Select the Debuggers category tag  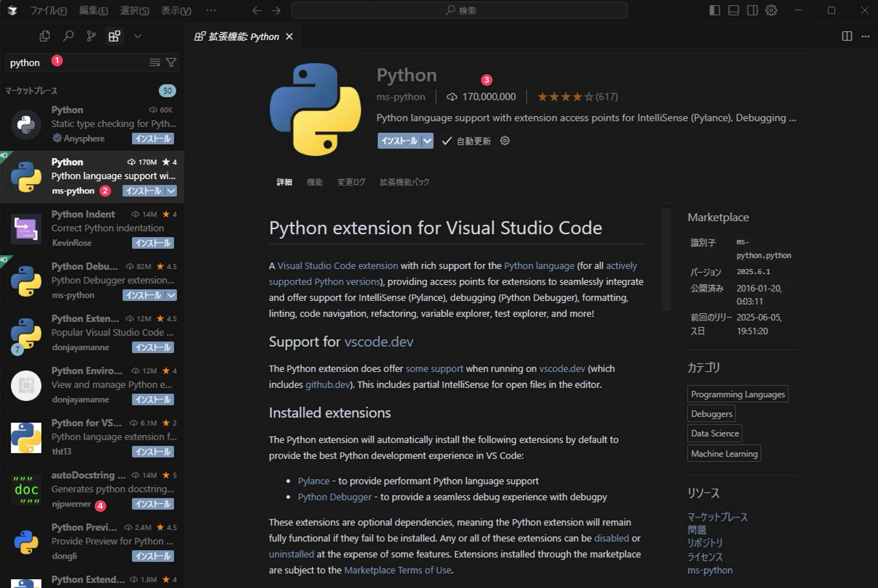(x=711, y=414)
